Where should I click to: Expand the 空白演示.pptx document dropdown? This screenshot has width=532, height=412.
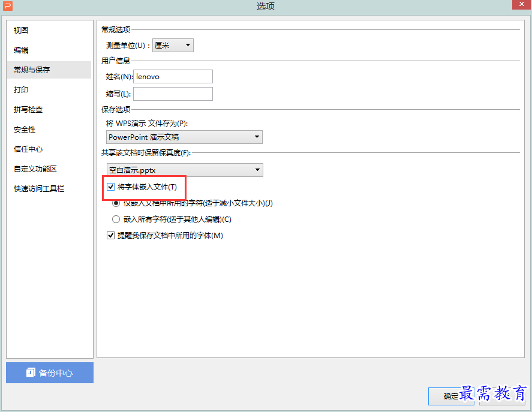(185, 170)
